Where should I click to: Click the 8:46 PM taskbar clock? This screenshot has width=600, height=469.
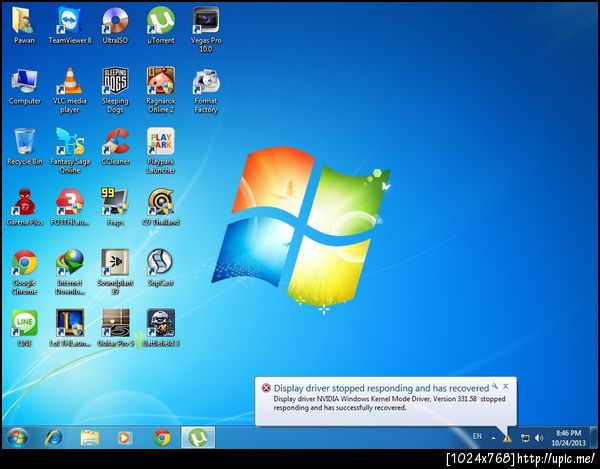[x=568, y=438]
